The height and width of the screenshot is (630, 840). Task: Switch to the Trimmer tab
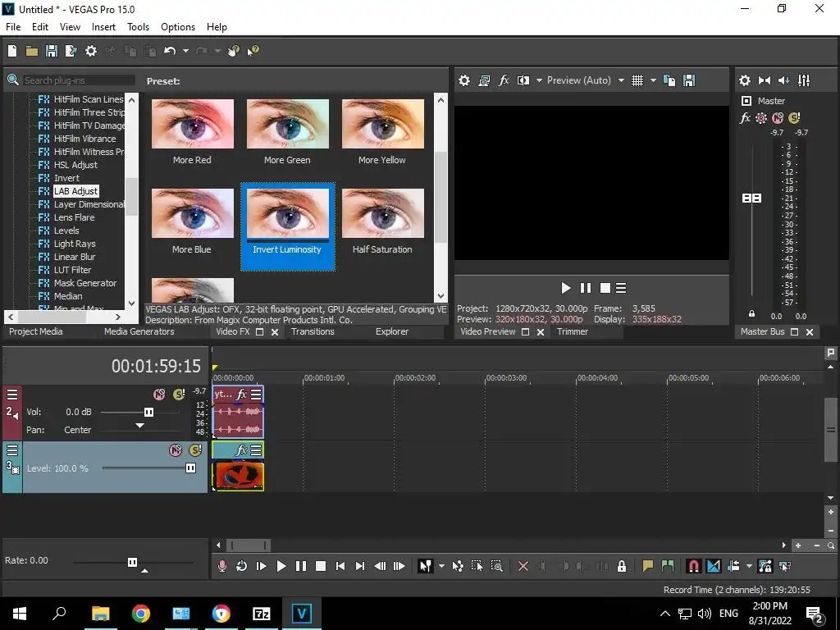coord(573,331)
